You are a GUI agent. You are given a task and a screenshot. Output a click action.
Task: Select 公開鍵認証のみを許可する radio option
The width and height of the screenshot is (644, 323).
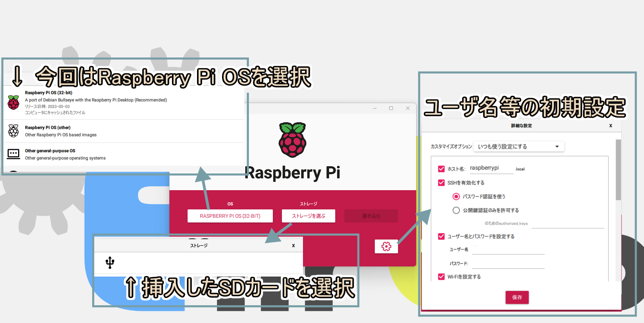coord(456,210)
